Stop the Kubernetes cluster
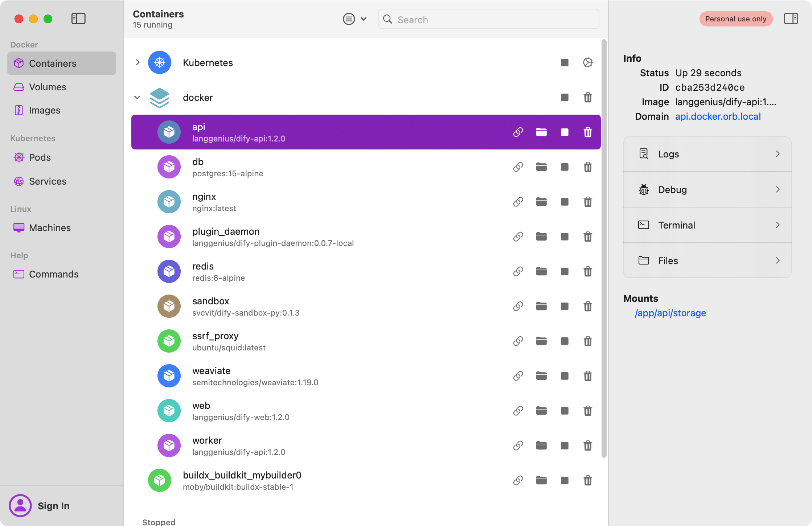 [564, 62]
